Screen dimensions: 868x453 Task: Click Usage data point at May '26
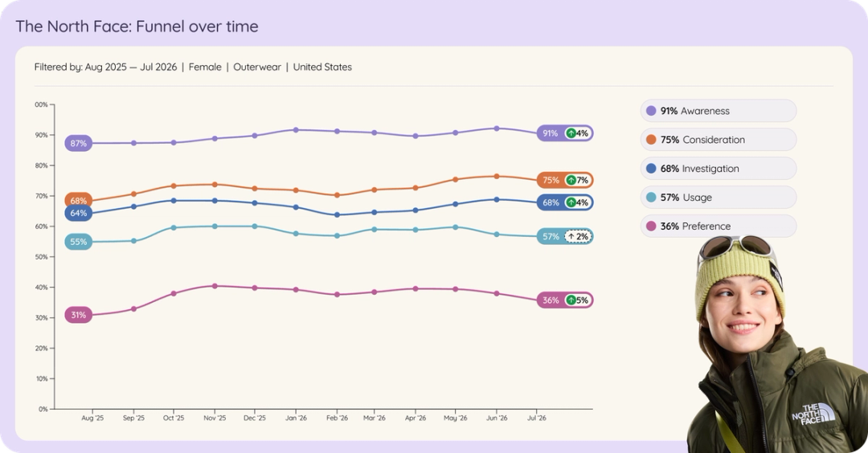(456, 227)
